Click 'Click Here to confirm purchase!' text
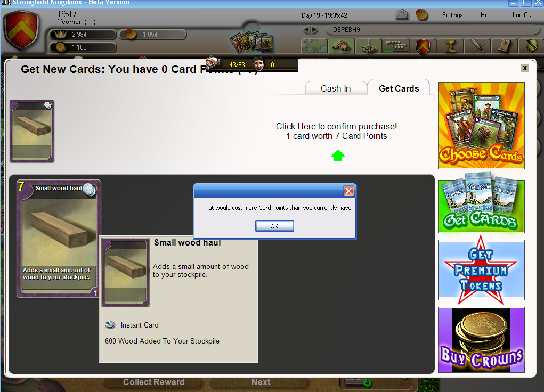 click(x=336, y=126)
